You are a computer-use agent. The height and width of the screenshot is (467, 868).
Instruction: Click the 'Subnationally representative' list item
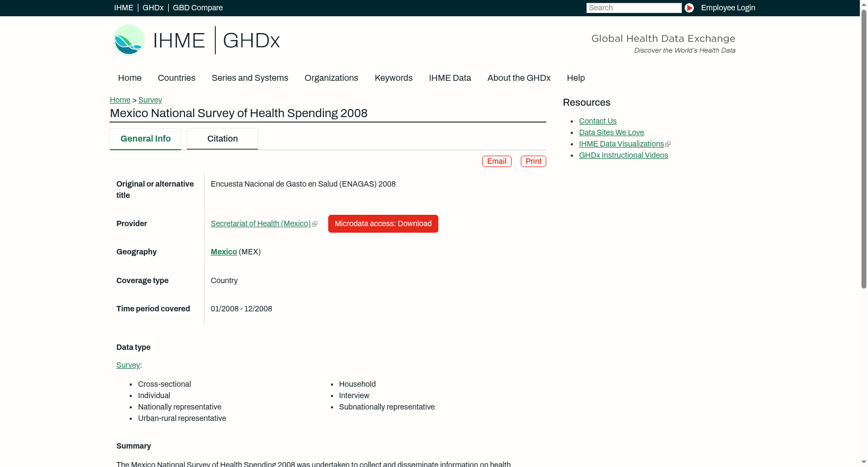(x=387, y=407)
